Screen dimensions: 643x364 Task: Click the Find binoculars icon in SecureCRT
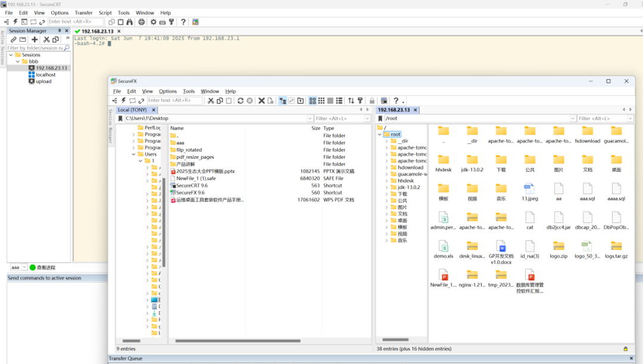click(x=130, y=22)
